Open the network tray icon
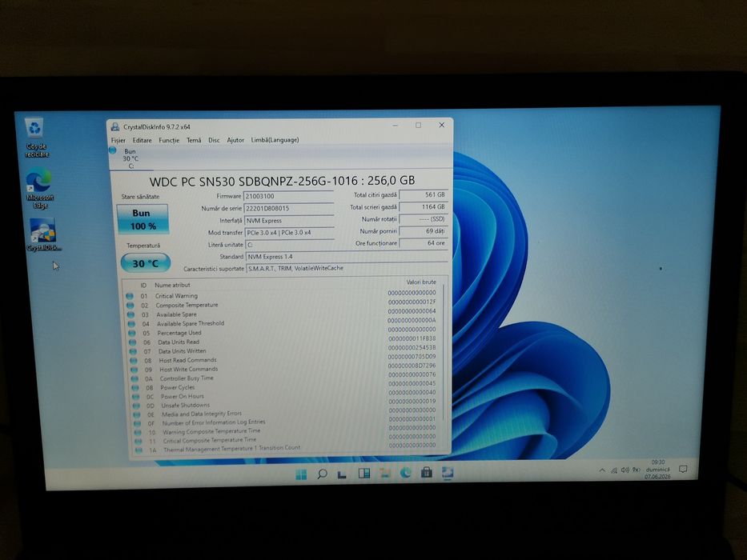The width and height of the screenshot is (747, 560). pyautogui.click(x=614, y=470)
